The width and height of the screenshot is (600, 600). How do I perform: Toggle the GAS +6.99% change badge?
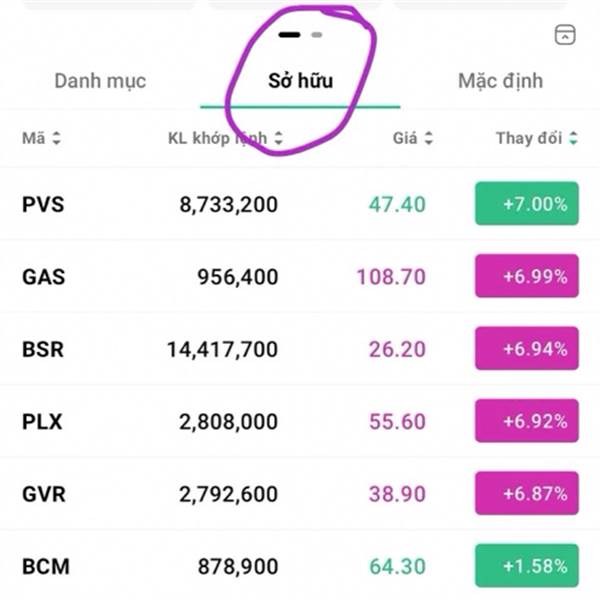coord(526,277)
